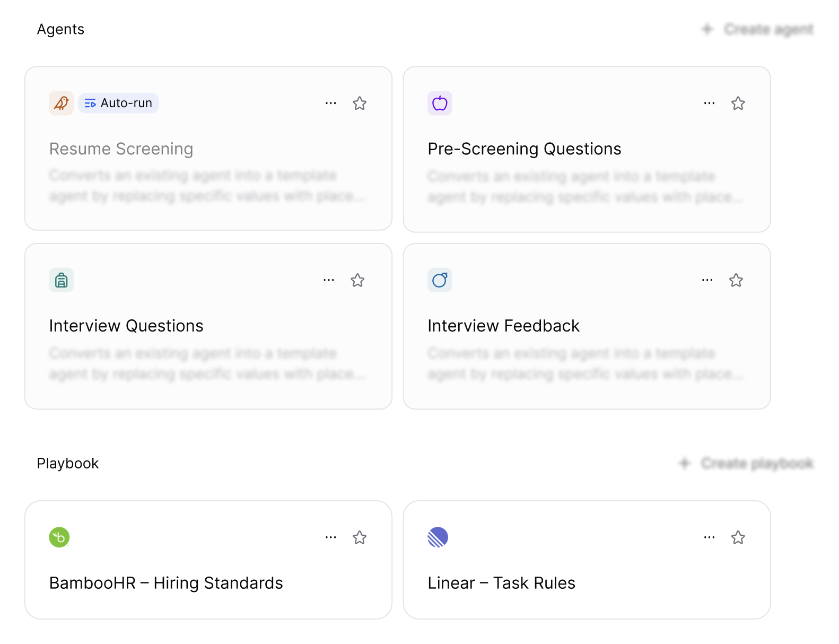Image resolution: width=839 pixels, height=644 pixels.
Task: Click the Create agent button
Action: coord(757,29)
